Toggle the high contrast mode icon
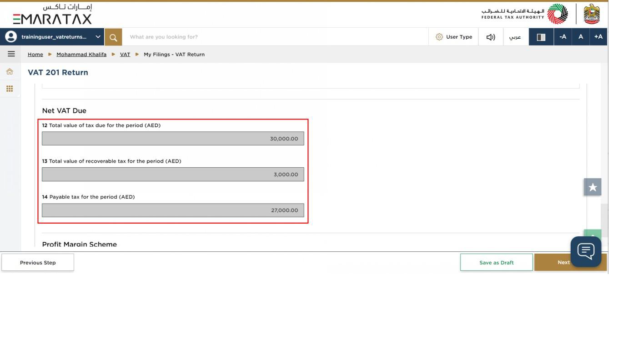Viewport: 643px width, 364px height. pos(541,37)
